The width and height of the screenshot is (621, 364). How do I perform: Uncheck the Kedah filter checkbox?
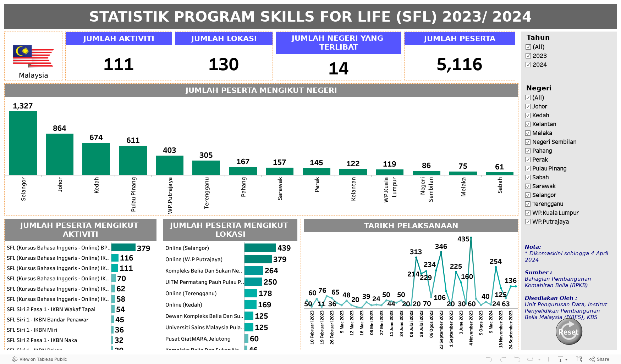click(528, 115)
